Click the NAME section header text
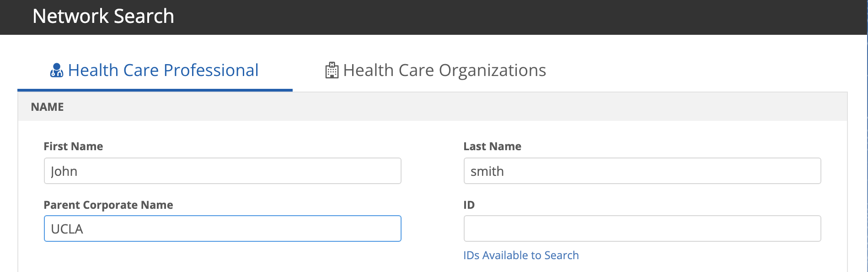The image size is (868, 272). point(47,107)
